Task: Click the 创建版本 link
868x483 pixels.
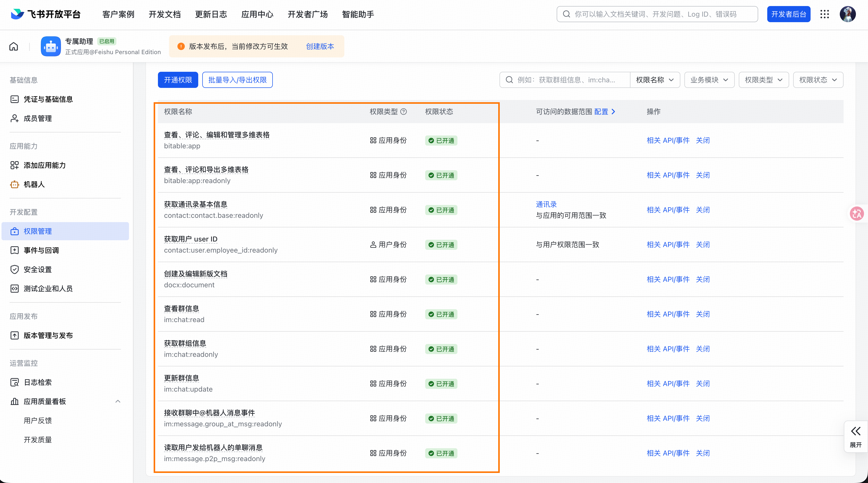Action: tap(320, 46)
